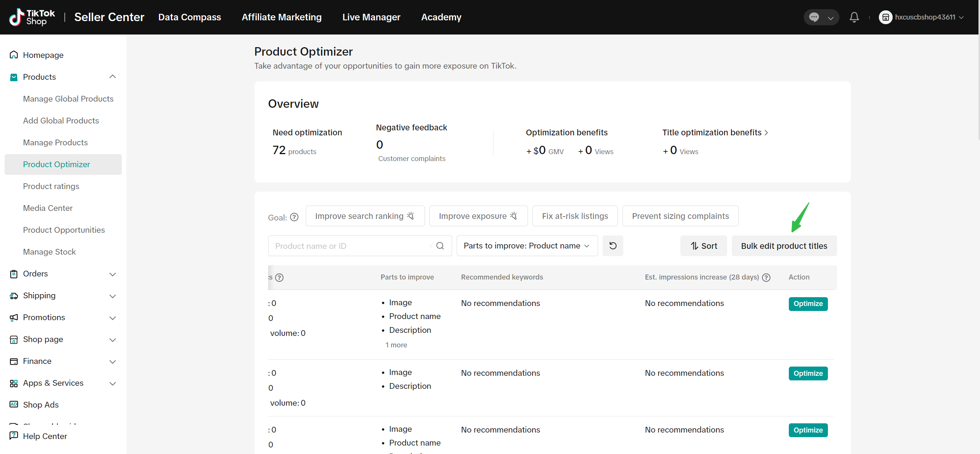Click the reset filters refresh icon

click(x=613, y=246)
